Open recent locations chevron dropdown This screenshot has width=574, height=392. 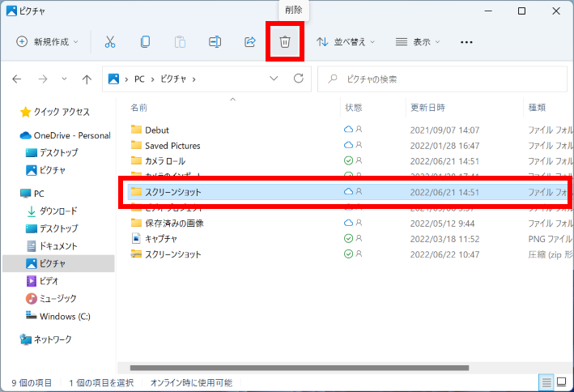pos(64,79)
